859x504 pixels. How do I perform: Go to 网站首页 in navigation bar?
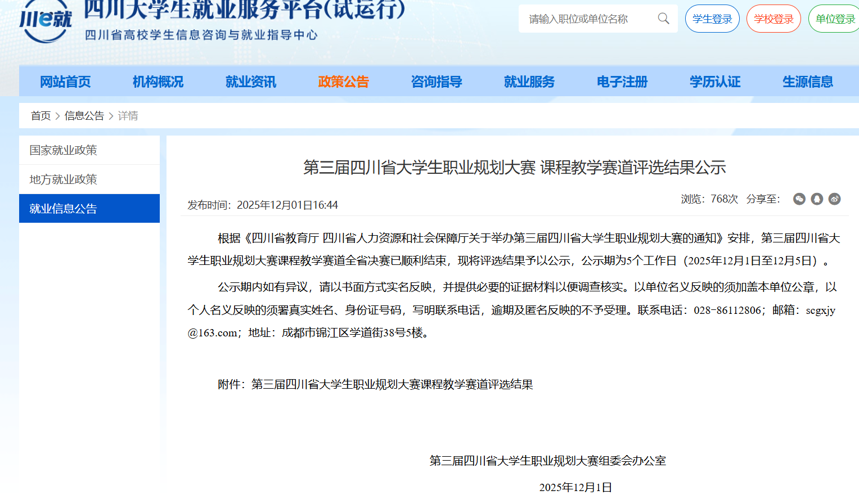pyautogui.click(x=65, y=82)
